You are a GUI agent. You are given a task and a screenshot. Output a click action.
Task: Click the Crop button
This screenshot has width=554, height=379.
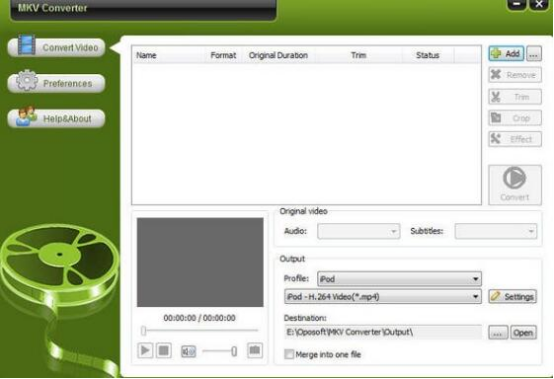(x=515, y=118)
